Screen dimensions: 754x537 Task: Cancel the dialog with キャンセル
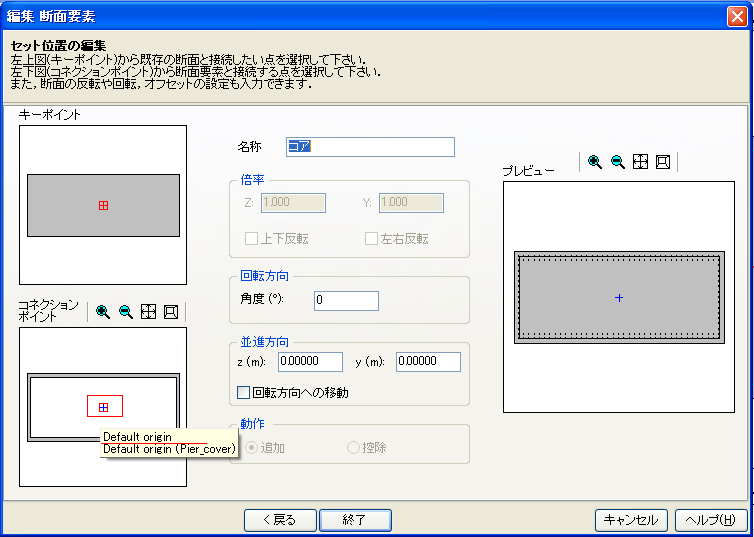click(x=631, y=520)
